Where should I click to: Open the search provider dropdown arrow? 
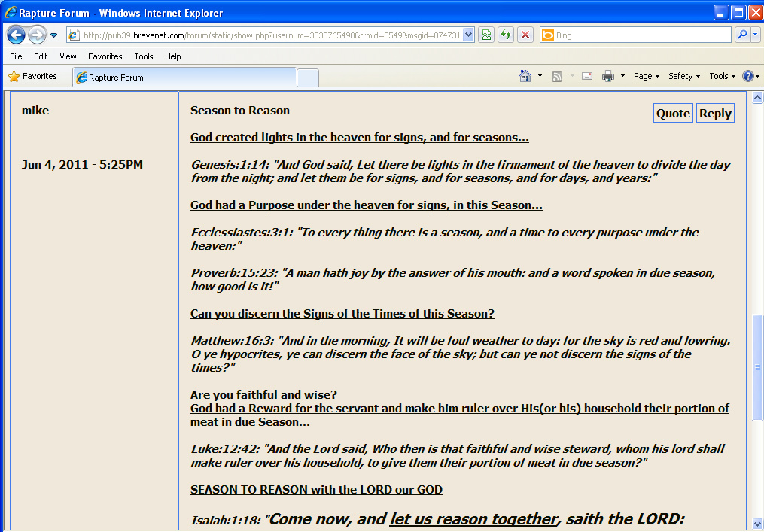(x=755, y=35)
